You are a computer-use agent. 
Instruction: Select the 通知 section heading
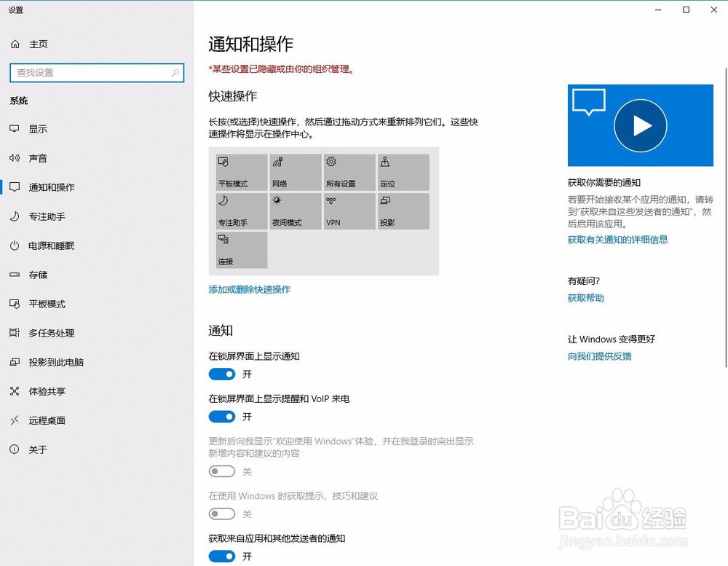[x=221, y=331]
